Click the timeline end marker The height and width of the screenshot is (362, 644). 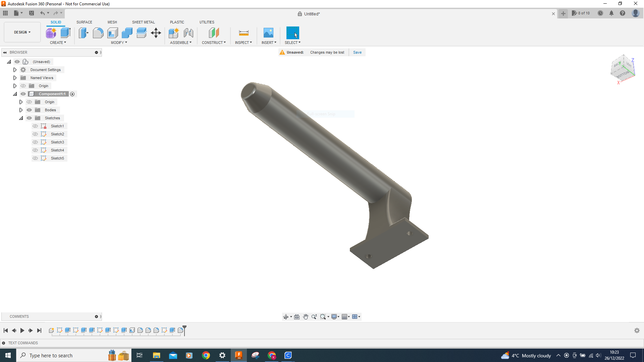[184, 330]
